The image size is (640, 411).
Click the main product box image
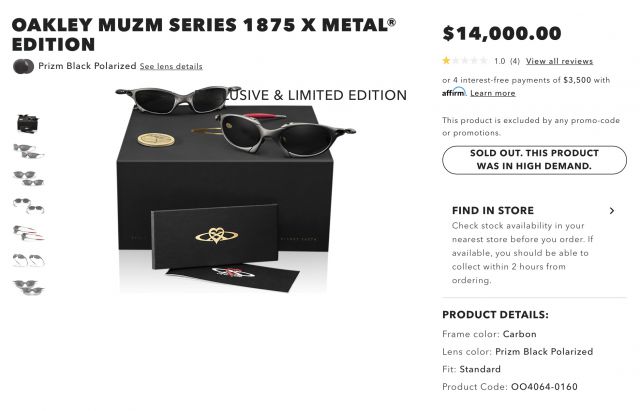point(224,190)
